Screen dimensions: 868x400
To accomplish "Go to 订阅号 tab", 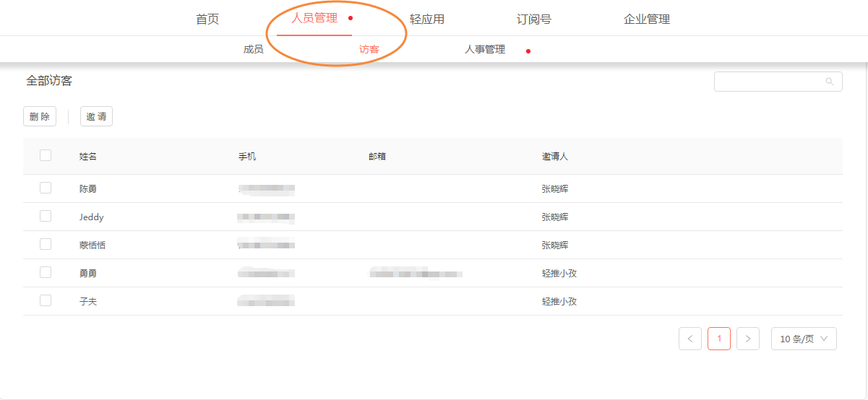I will [x=534, y=19].
